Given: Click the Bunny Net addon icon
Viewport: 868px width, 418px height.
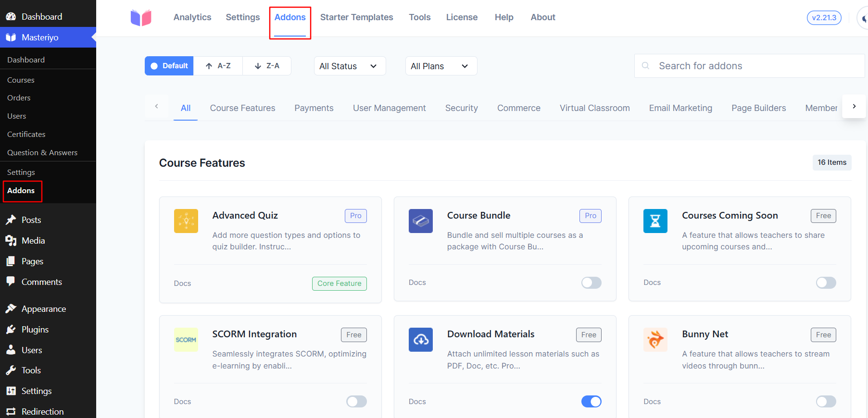Looking at the screenshot, I should [x=655, y=340].
